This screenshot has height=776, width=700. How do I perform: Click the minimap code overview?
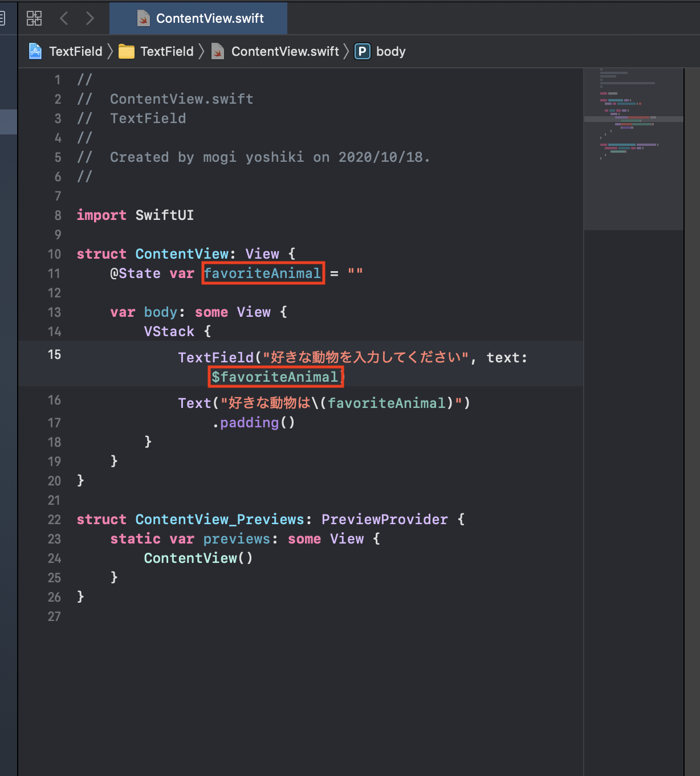(634, 149)
